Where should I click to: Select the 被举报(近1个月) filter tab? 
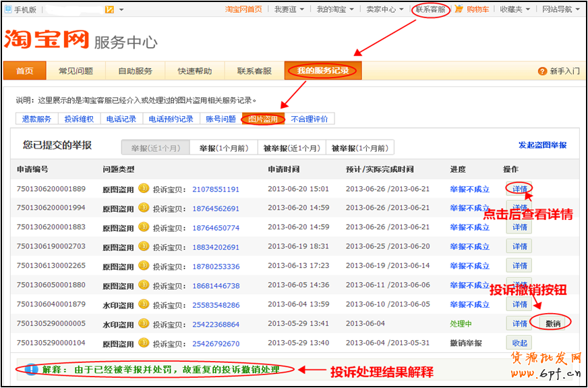pyautogui.click(x=291, y=148)
